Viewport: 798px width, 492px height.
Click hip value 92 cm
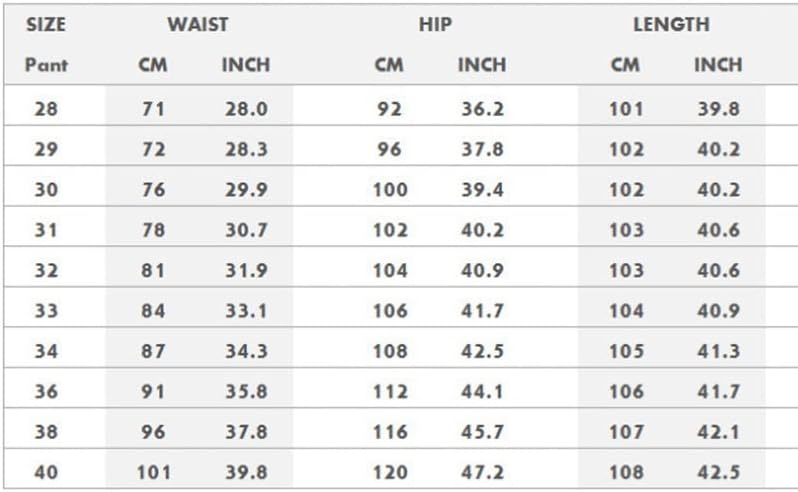pyautogui.click(x=389, y=109)
